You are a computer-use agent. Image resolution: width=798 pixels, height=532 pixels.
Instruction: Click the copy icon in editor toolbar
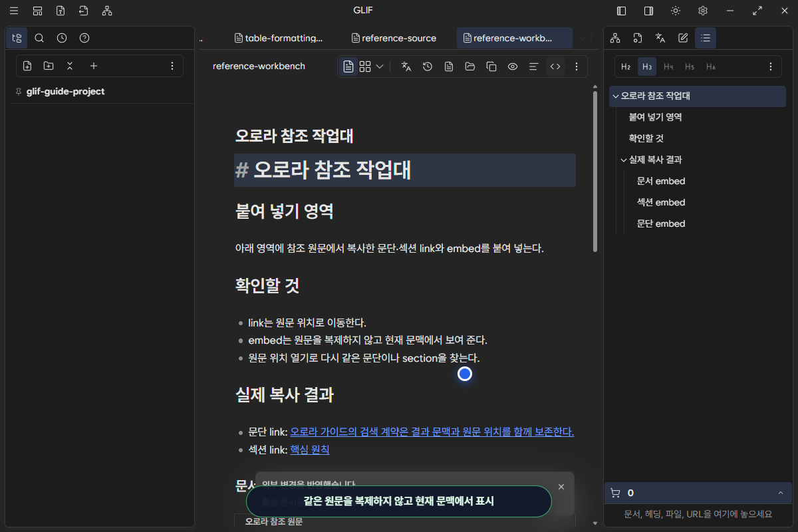[x=491, y=66]
